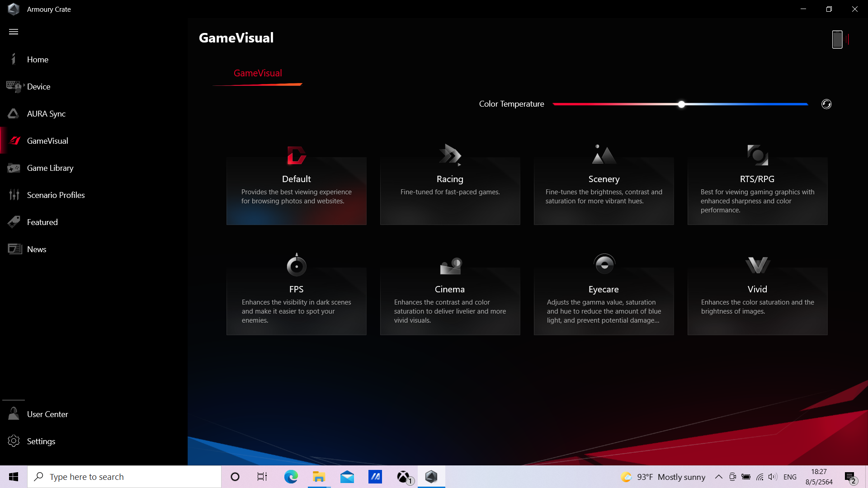
Task: Open Device keyboard icon in sidebar
Action: coord(14,86)
